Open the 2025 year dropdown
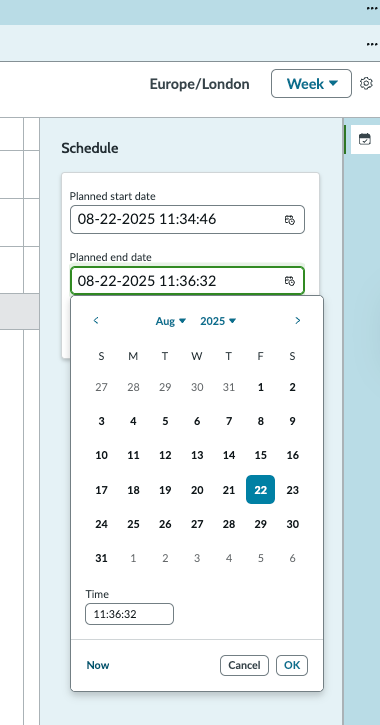 click(218, 321)
